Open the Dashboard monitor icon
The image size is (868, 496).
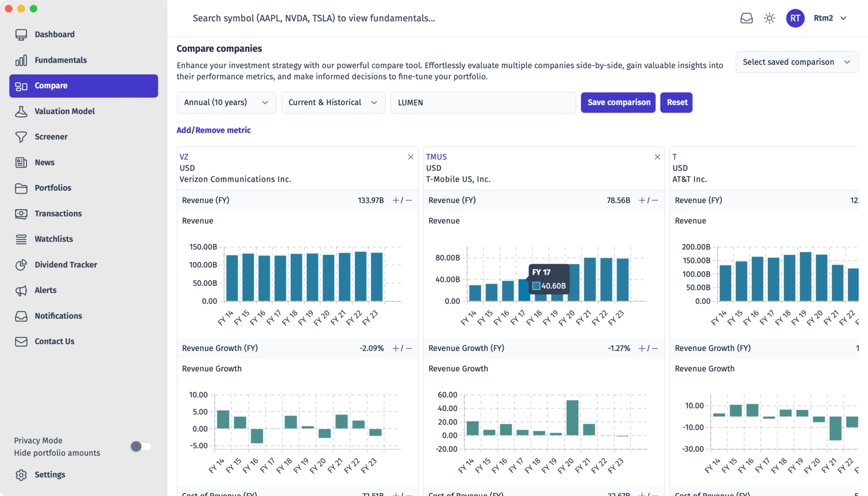[21, 34]
